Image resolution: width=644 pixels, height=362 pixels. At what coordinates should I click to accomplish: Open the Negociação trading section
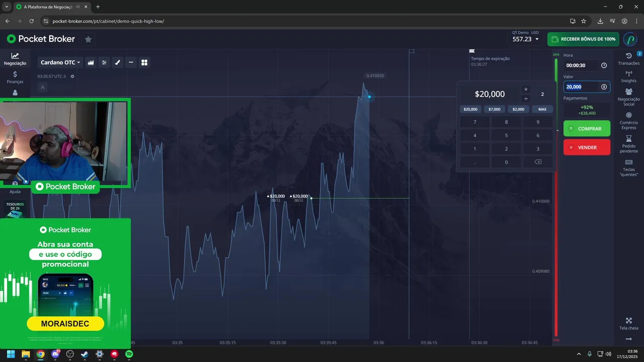tap(15, 59)
